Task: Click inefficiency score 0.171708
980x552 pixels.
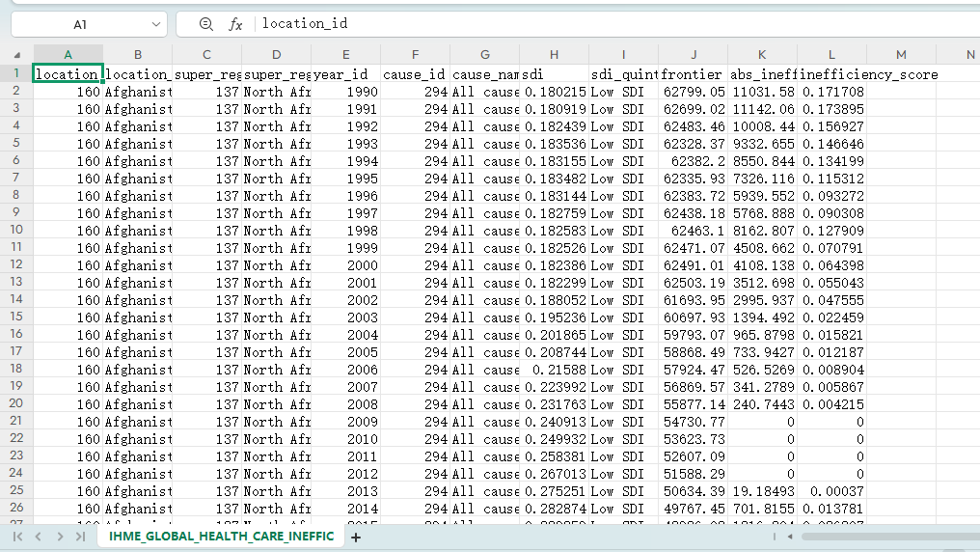Action: pos(831,92)
